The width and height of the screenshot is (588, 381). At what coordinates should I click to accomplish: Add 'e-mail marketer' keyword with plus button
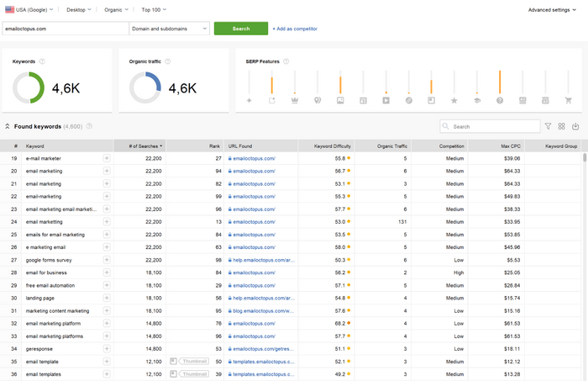coord(107,158)
